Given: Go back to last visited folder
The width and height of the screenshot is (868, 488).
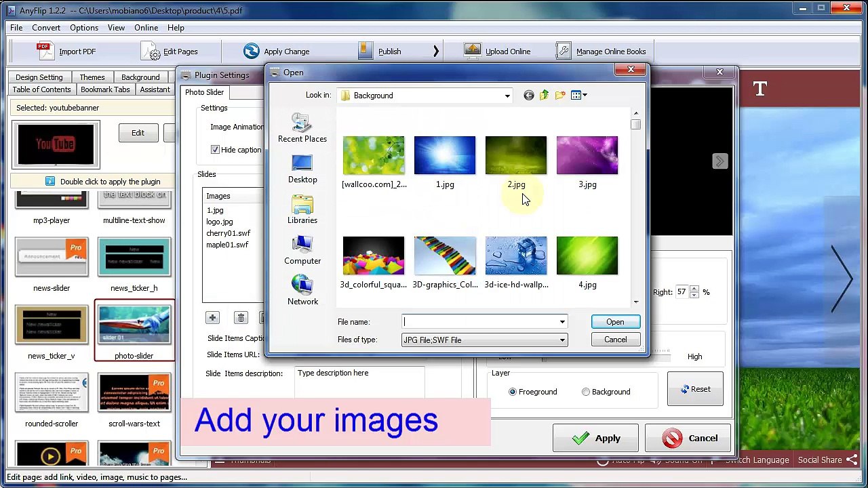Looking at the screenshot, I should pos(528,96).
